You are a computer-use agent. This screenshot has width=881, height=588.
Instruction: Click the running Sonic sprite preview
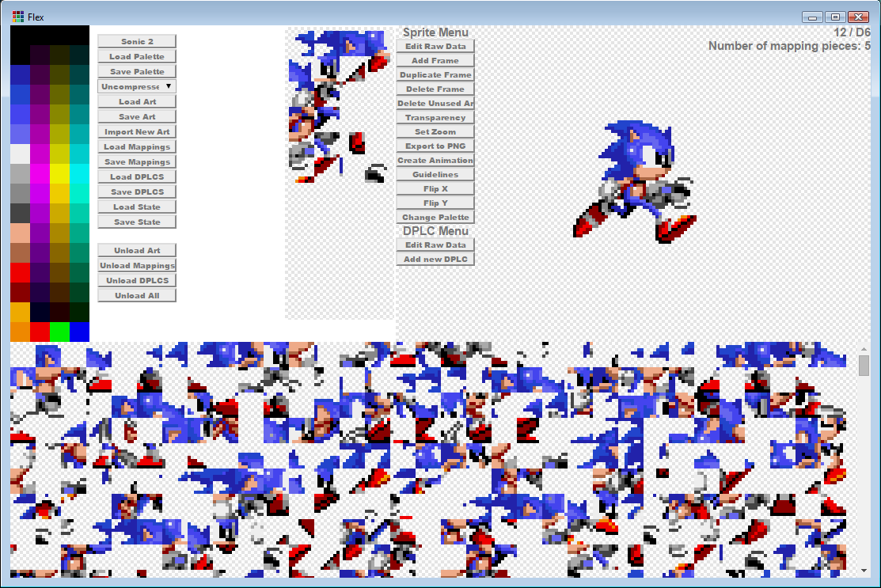pyautogui.click(x=635, y=181)
